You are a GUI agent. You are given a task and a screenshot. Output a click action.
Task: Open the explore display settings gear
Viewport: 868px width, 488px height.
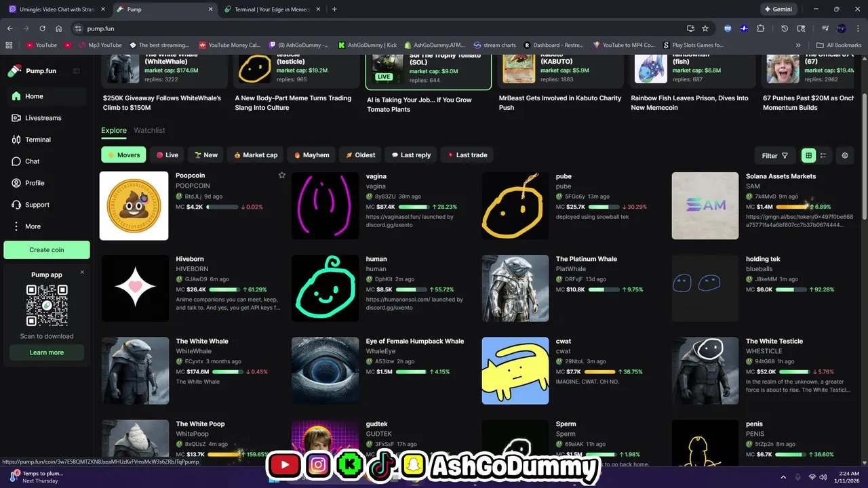click(845, 156)
